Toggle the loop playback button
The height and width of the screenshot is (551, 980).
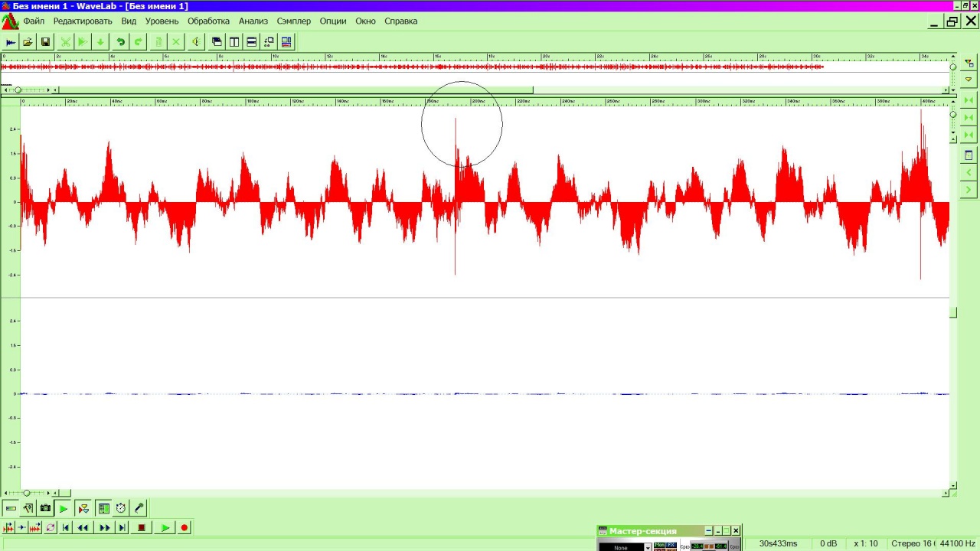(x=51, y=527)
